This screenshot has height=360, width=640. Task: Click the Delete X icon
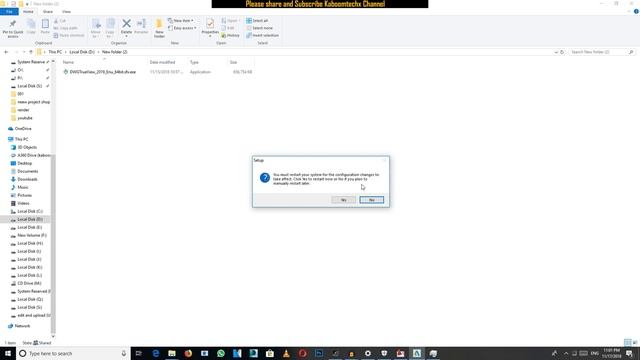pos(127,24)
